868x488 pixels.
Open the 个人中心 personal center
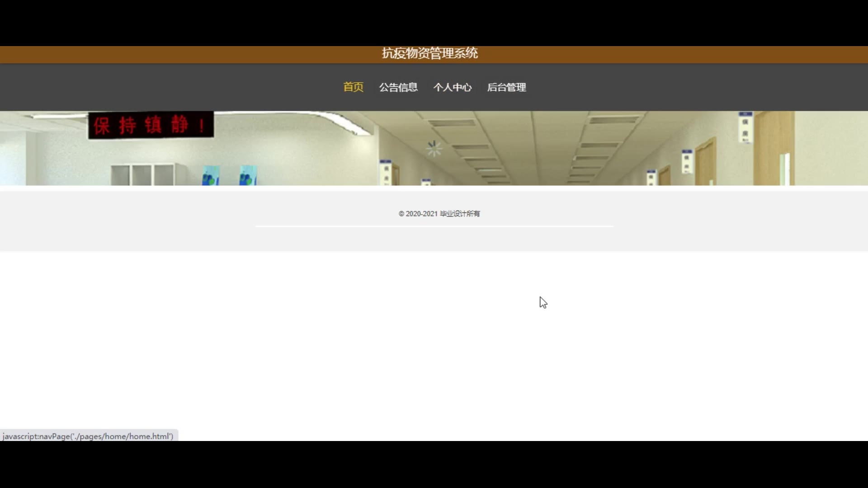452,87
